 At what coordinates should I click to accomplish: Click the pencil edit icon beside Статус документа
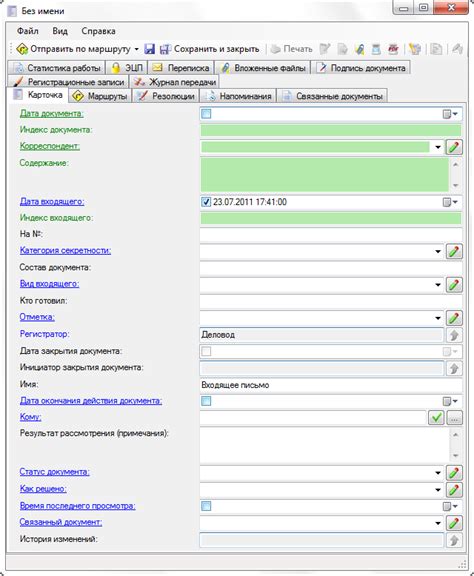point(454,473)
